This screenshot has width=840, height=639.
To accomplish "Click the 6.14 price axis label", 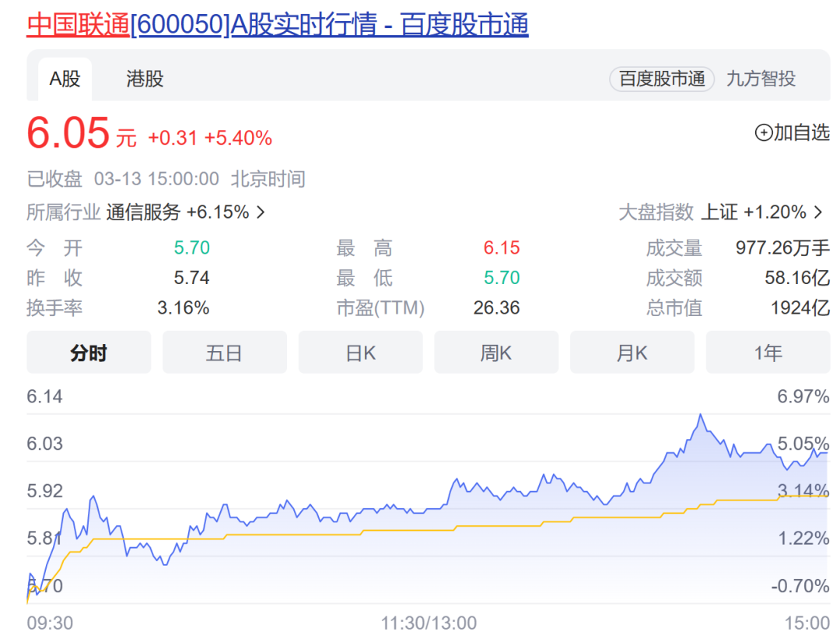I will click(x=44, y=397).
